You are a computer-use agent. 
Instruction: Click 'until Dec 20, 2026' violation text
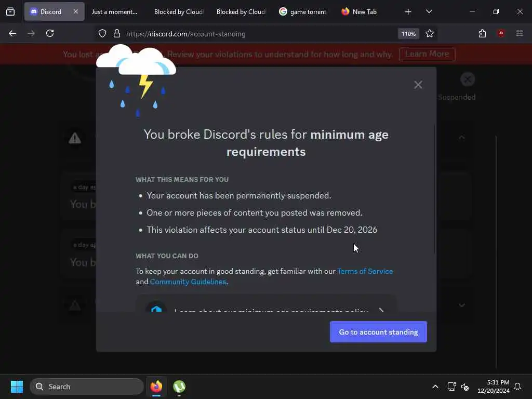342,230
